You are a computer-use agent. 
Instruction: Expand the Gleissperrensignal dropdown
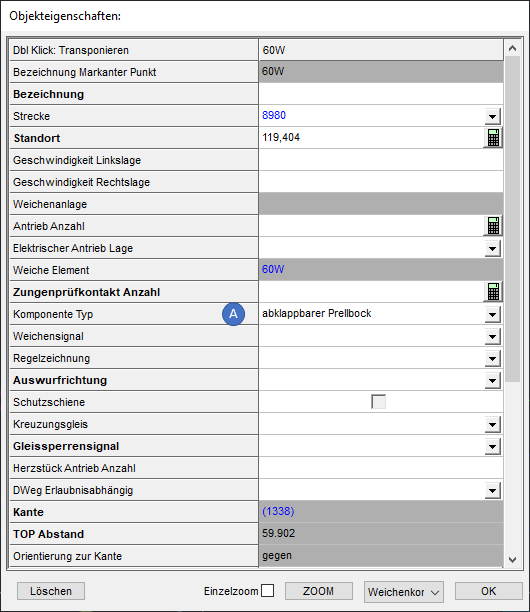(493, 446)
